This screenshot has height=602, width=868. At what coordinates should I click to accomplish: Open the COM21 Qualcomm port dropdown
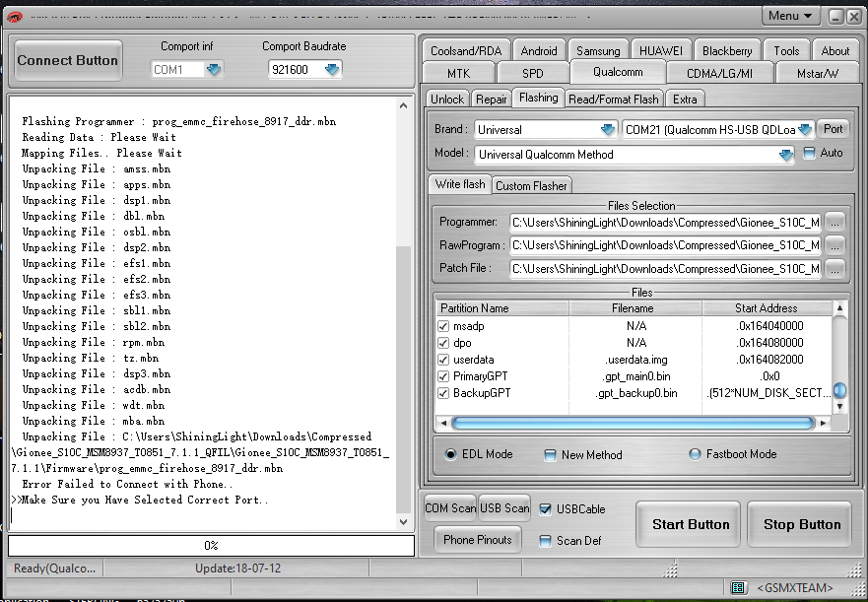point(806,130)
